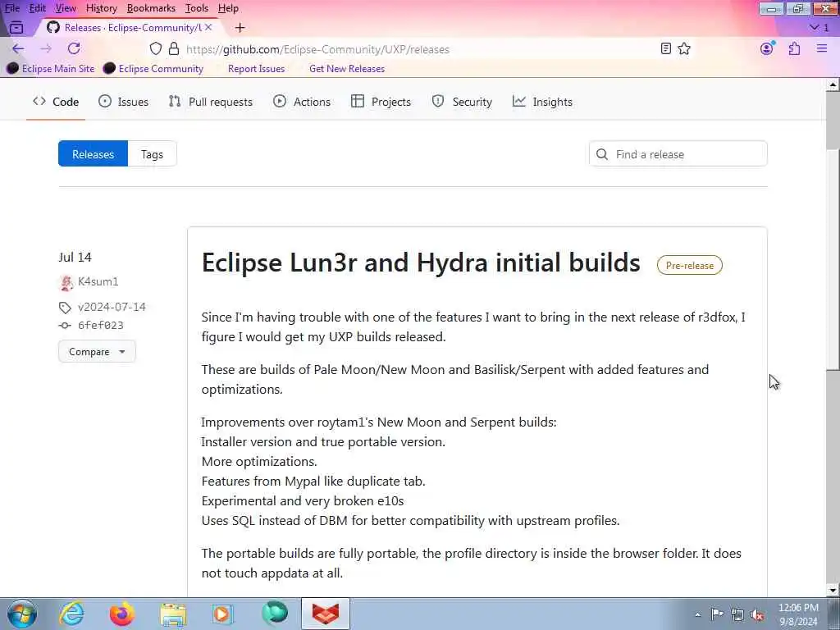Select the Code repository tab
The height and width of the screenshot is (630, 840).
[x=56, y=102]
